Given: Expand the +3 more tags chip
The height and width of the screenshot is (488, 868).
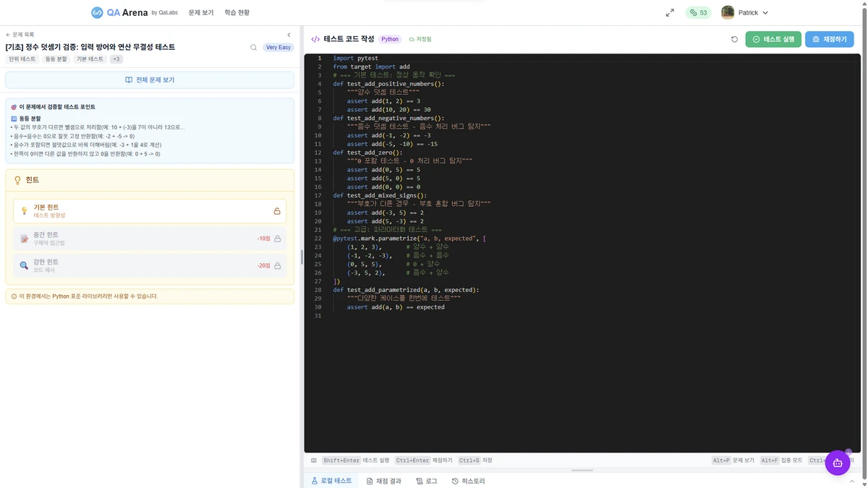Looking at the screenshot, I should click(116, 59).
